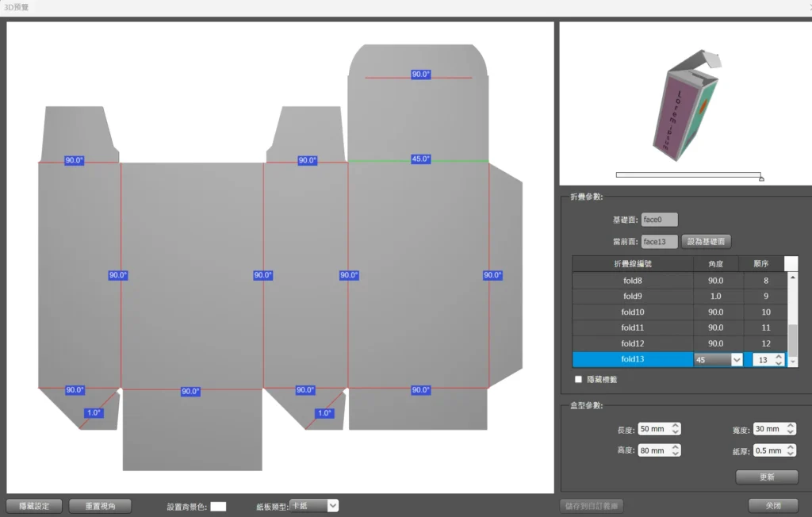Click the 1.0° label on the bottom-left flap
The height and width of the screenshot is (517, 812).
[x=94, y=413]
